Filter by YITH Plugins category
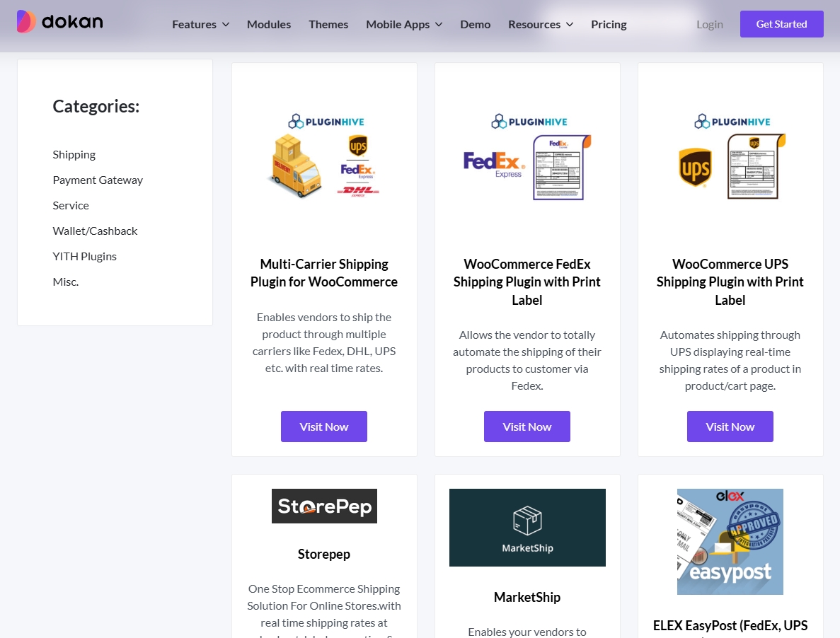The width and height of the screenshot is (840, 638). coord(85,256)
